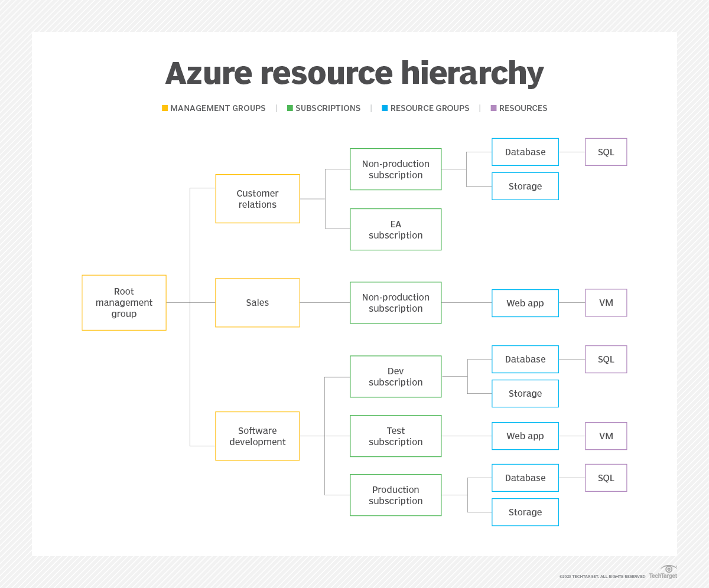The height and width of the screenshot is (588, 709).
Task: Click the Non-production subscription under Sales
Action: pos(395,302)
